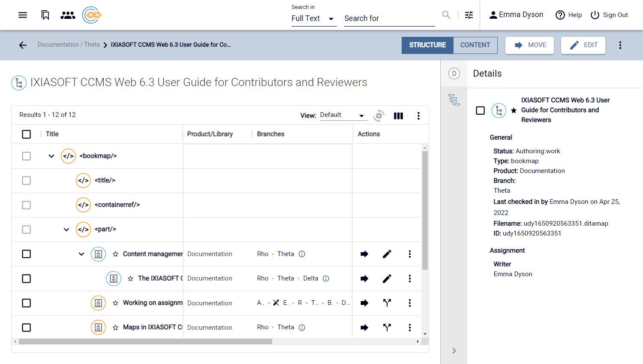Viewport: 643px width, 364px height.
Task: Check the part row checkbox
Action: (x=26, y=230)
